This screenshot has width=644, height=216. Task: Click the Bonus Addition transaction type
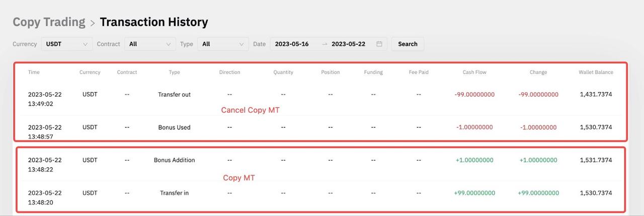[x=174, y=160]
